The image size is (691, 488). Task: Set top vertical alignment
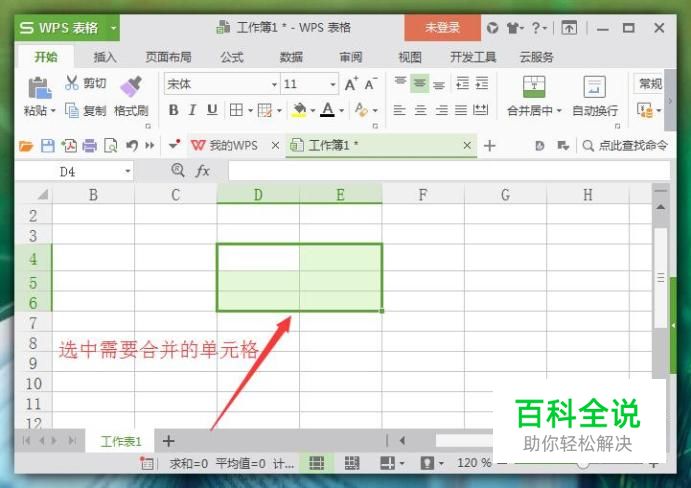point(400,82)
